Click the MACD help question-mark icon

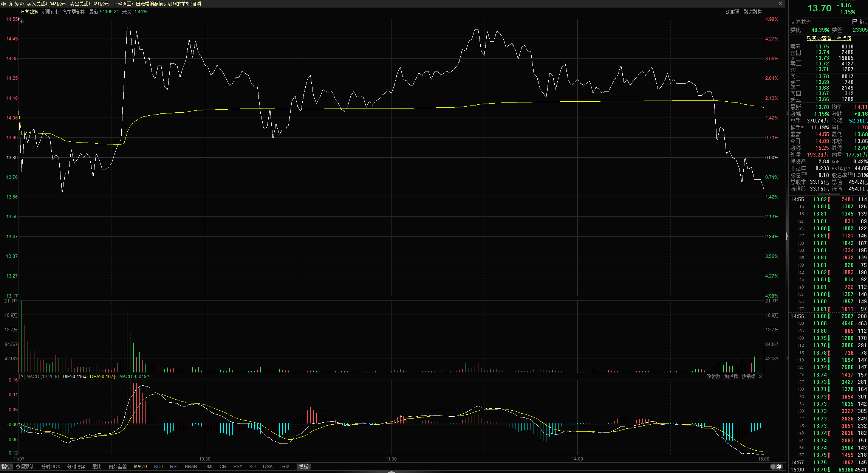tap(22, 377)
